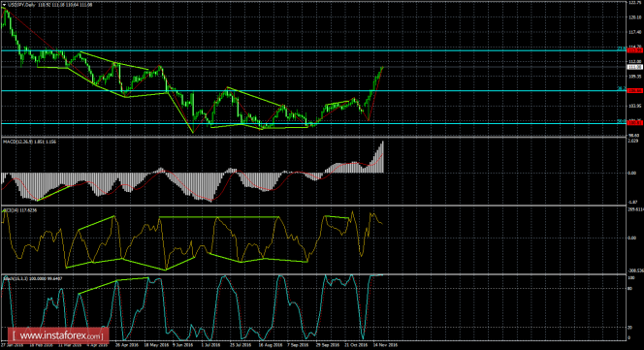644x350 pixels.
Task: Click the separator between price chart and MACD panel
Action: point(313,138)
